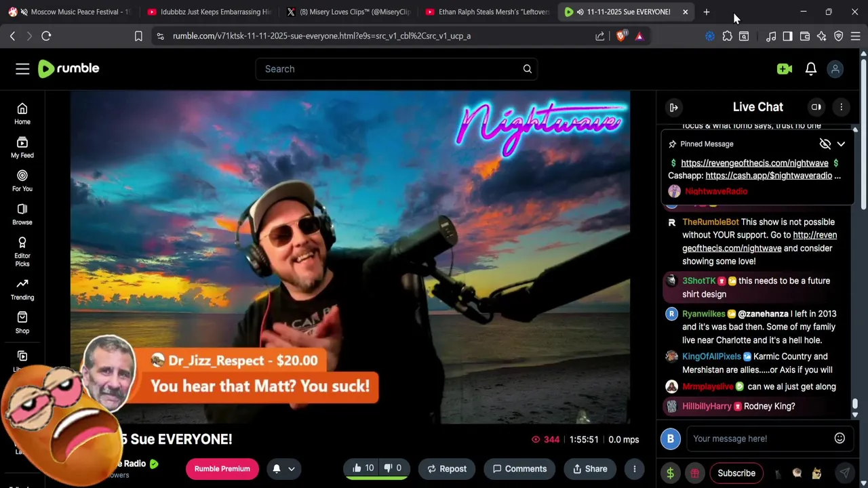
Task: Click the search magnifier icon
Action: pyautogui.click(x=527, y=68)
